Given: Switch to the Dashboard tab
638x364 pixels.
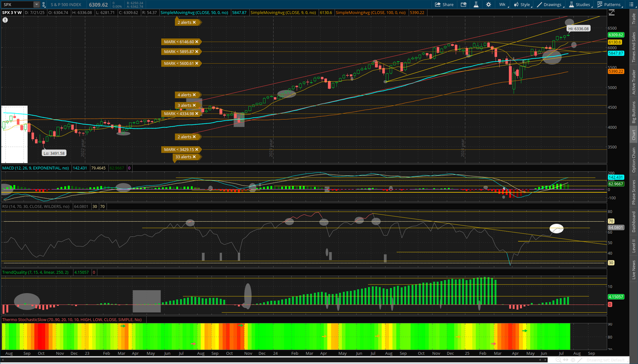Looking at the screenshot, I should [633, 222].
